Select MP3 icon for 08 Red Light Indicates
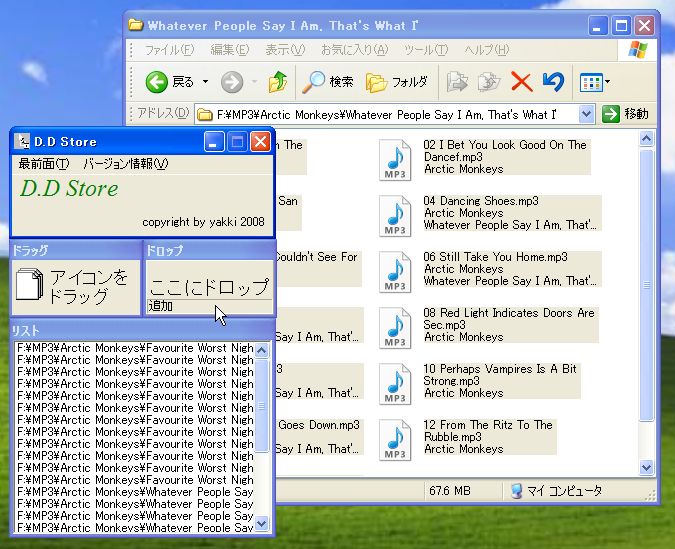The width and height of the screenshot is (675, 549). tap(395, 328)
